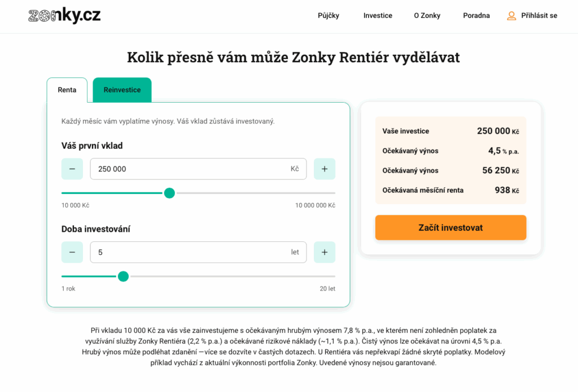
Task: Click the first deposit slider handle
Action: tap(169, 193)
